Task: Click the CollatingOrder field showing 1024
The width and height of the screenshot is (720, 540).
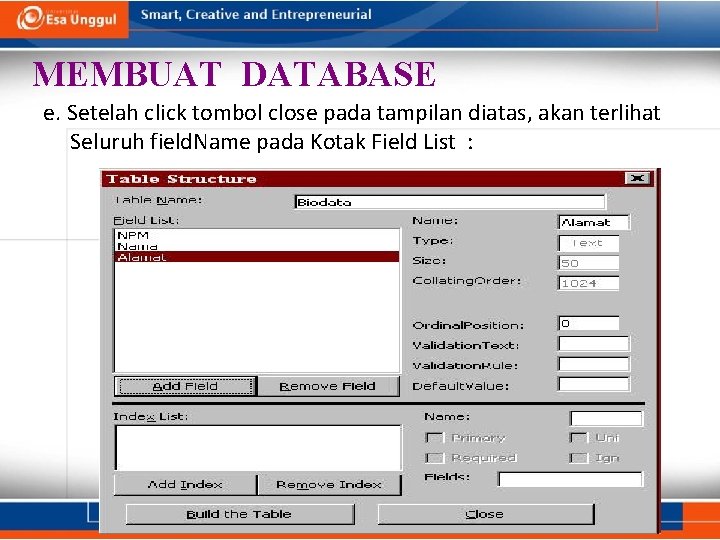Action: (x=588, y=283)
